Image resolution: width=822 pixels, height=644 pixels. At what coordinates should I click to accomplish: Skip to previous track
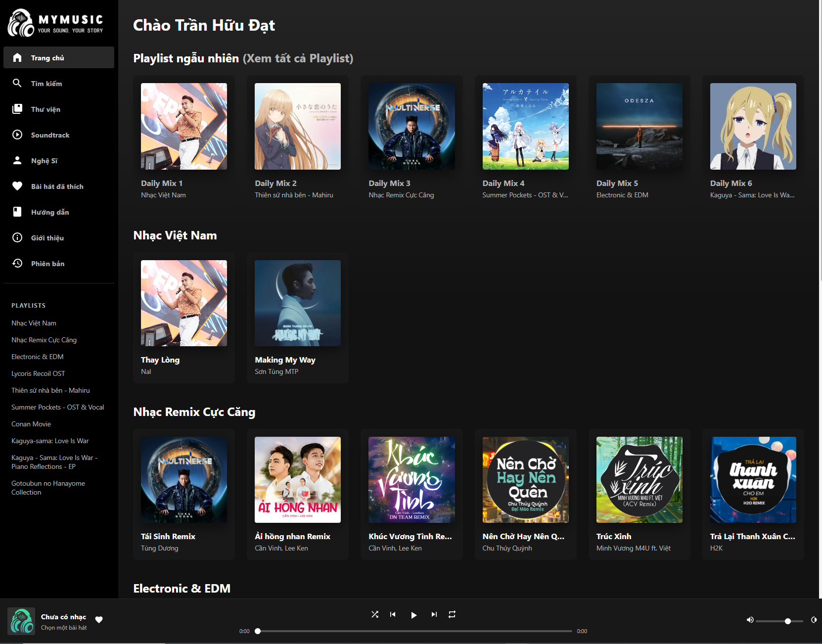[393, 614]
